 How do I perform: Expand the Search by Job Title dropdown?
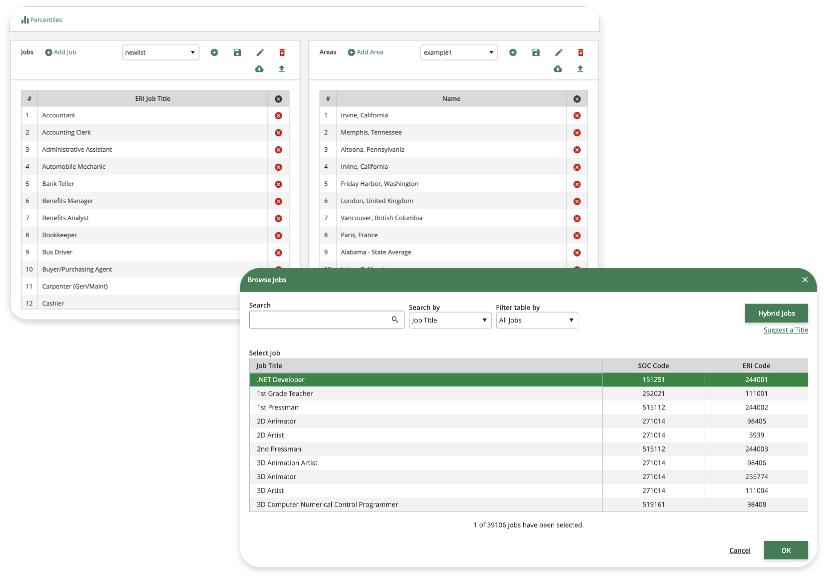450,321
